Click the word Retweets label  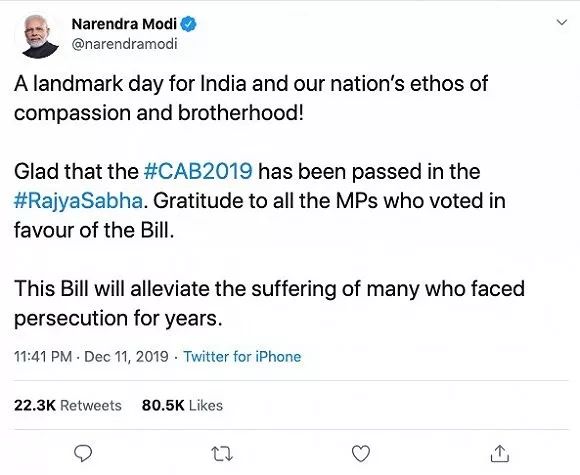click(x=91, y=405)
